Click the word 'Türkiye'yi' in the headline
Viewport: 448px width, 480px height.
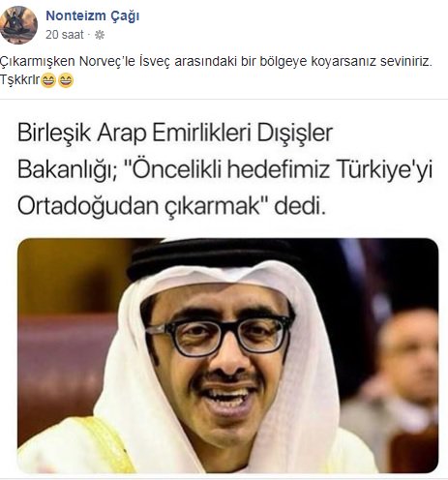coord(384,170)
